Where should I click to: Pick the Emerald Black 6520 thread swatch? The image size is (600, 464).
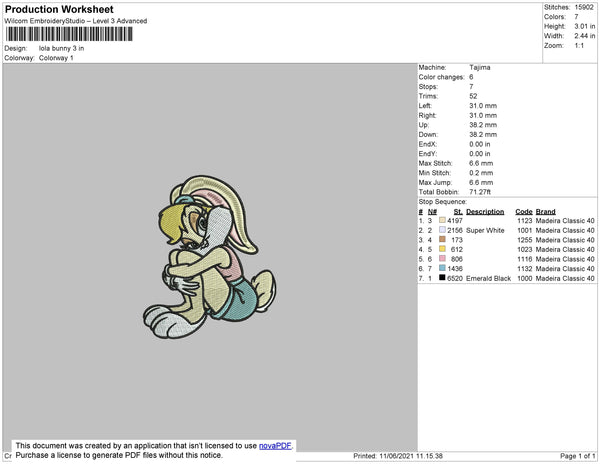[442, 278]
